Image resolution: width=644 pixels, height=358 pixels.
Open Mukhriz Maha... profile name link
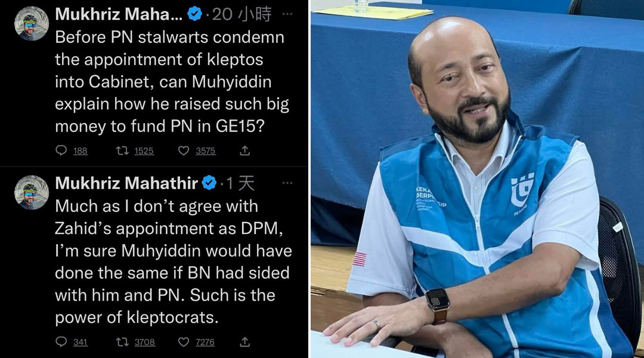(119, 14)
